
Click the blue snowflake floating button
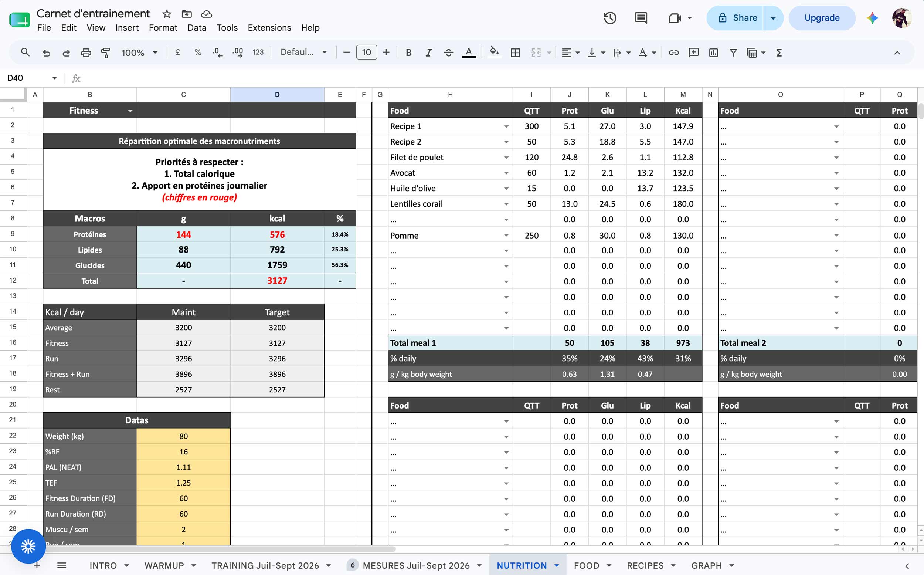pyautogui.click(x=28, y=547)
